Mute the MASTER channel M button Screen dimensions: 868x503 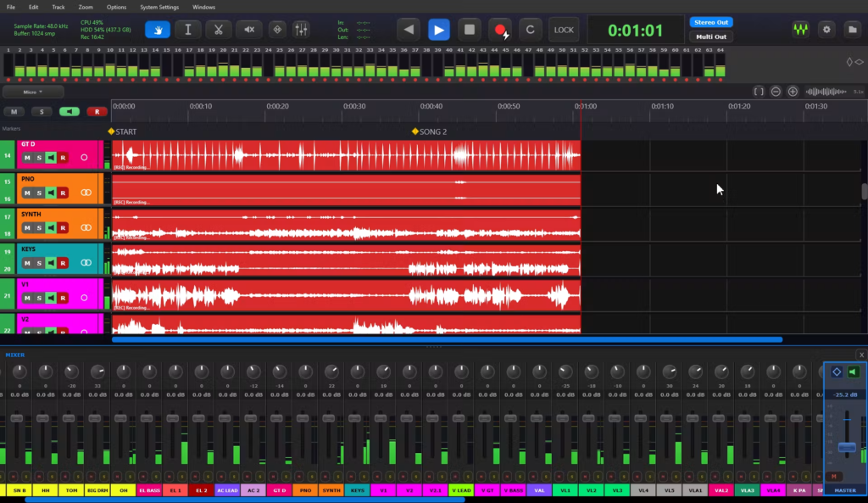point(834,477)
